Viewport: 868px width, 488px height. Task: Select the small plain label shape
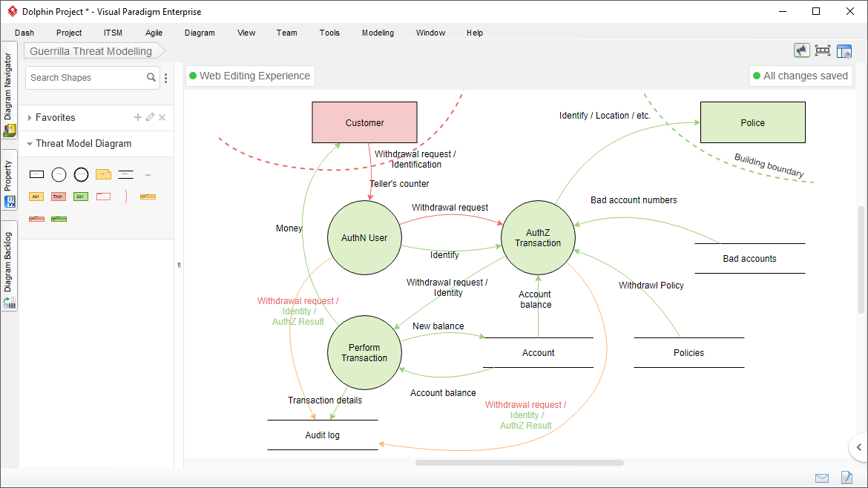pos(148,175)
